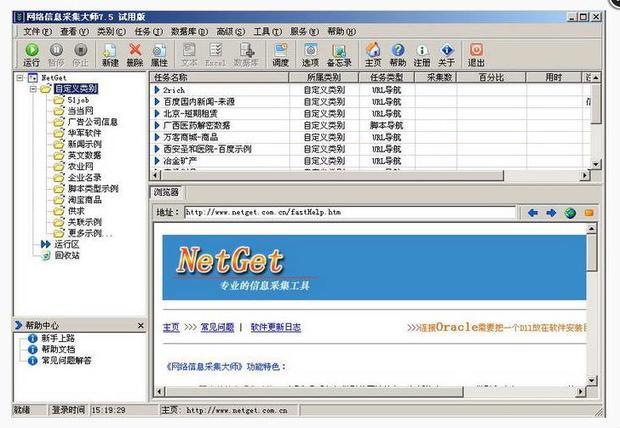Screen dimensions: 620x428
Task: Open the 高级(S) menu
Action: coord(231,31)
